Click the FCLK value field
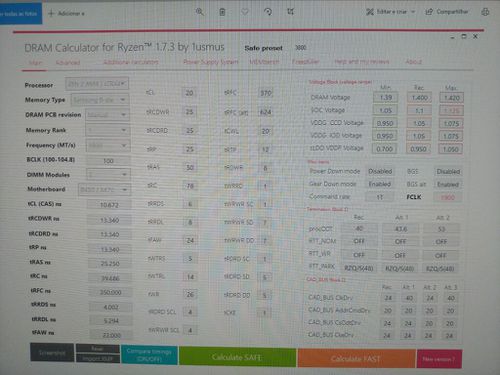 pyautogui.click(x=448, y=198)
